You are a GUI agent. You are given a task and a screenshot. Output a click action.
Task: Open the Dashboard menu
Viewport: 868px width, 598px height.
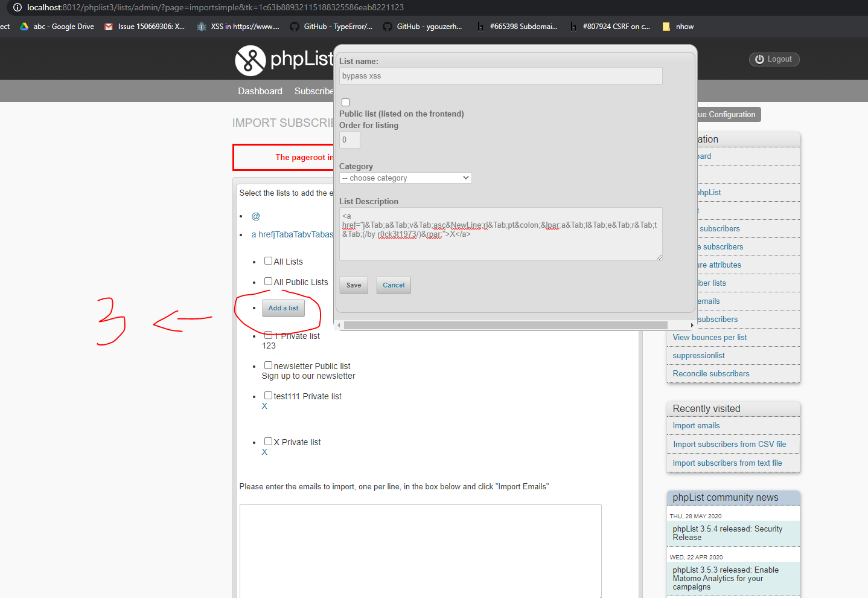260,91
